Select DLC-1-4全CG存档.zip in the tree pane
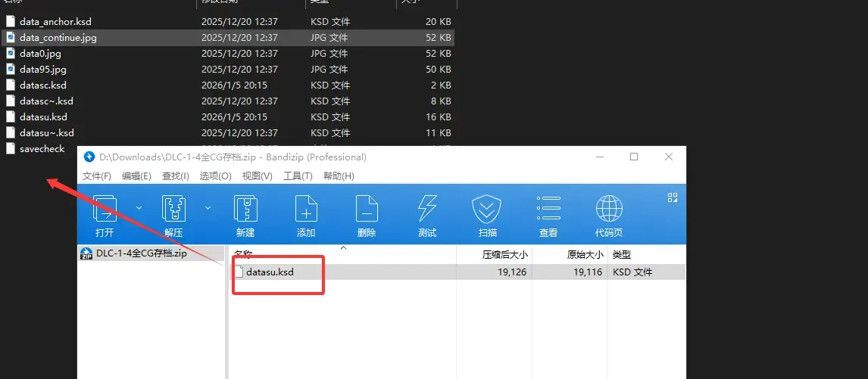Screen dimensions: 868x379 coord(142,253)
